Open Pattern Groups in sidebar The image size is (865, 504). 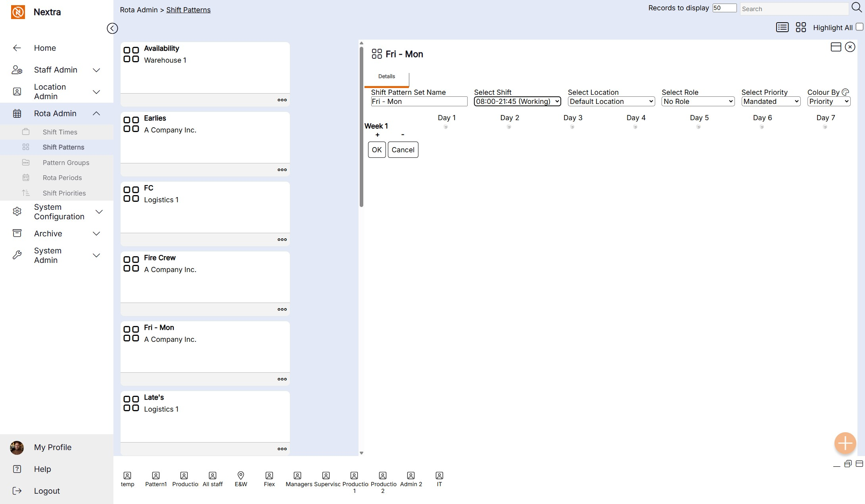66,163
